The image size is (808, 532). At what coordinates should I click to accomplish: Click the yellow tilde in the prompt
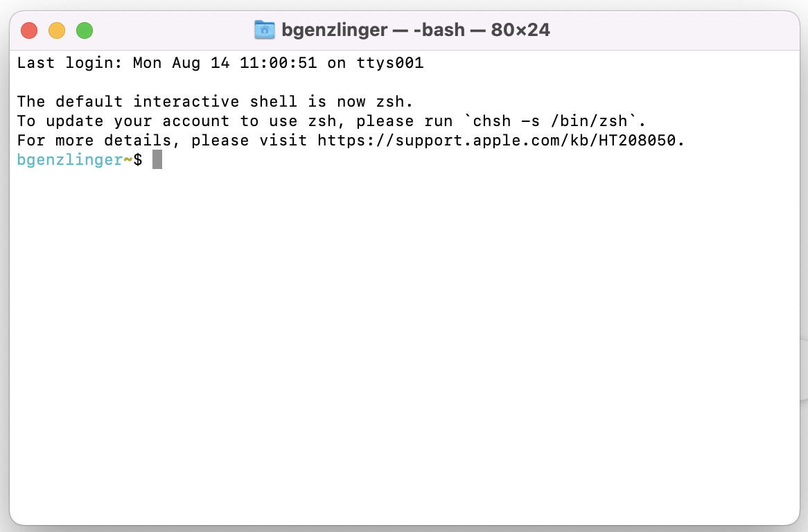tap(128, 160)
